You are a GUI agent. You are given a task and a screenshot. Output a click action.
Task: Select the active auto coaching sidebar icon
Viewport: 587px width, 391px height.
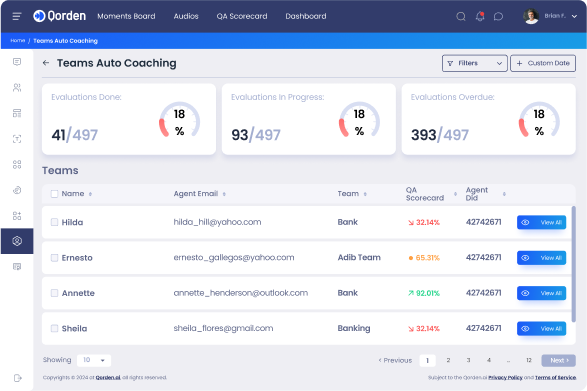click(17, 241)
